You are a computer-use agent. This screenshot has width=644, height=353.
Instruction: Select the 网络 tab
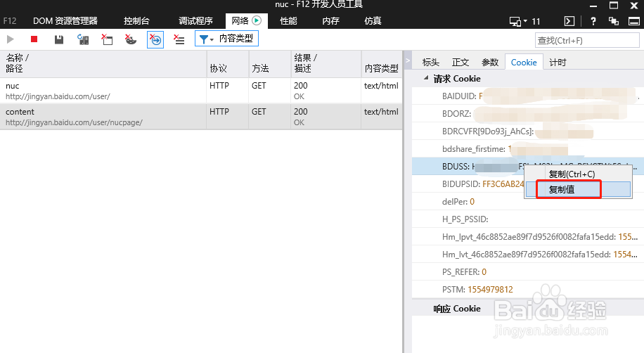247,21
